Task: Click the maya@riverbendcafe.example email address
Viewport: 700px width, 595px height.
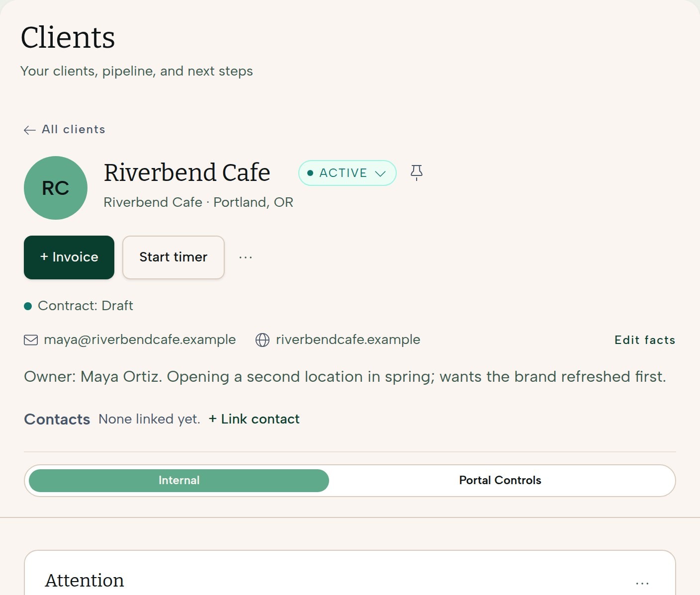Action: (140, 340)
